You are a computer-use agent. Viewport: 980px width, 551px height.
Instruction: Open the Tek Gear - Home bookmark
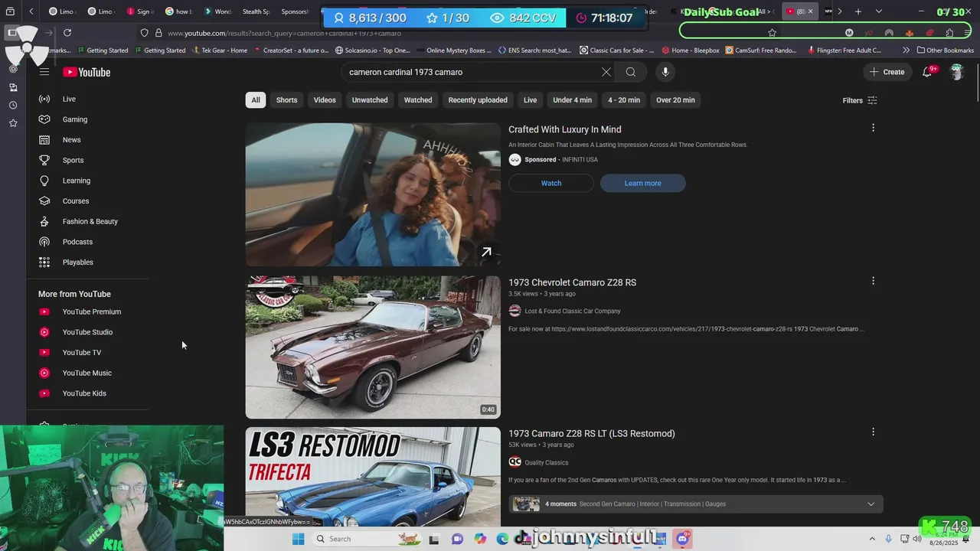219,51
